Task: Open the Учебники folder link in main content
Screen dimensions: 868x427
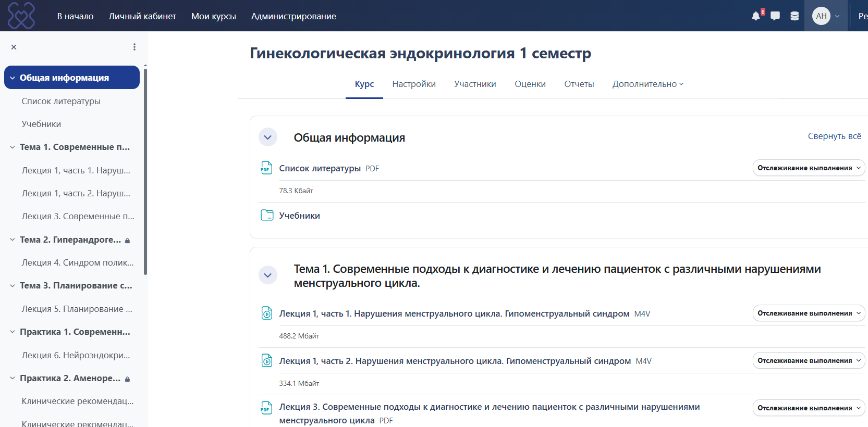Action: click(300, 216)
